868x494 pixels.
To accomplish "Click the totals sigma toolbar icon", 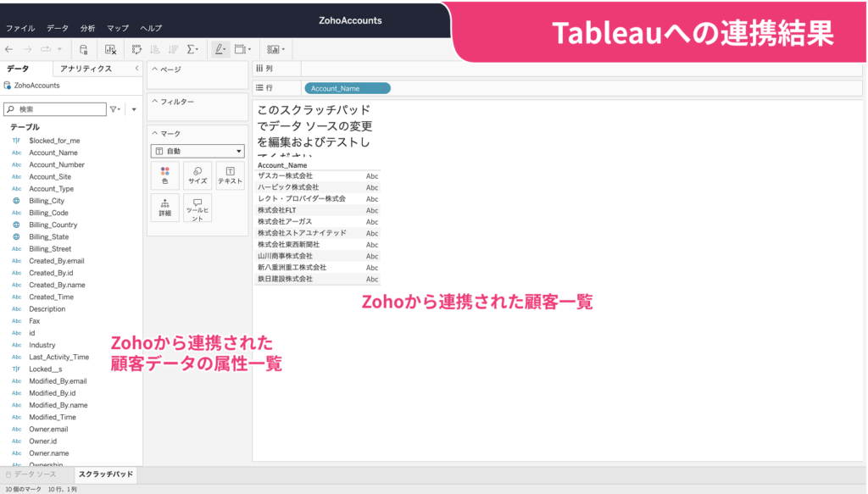I will coord(191,49).
